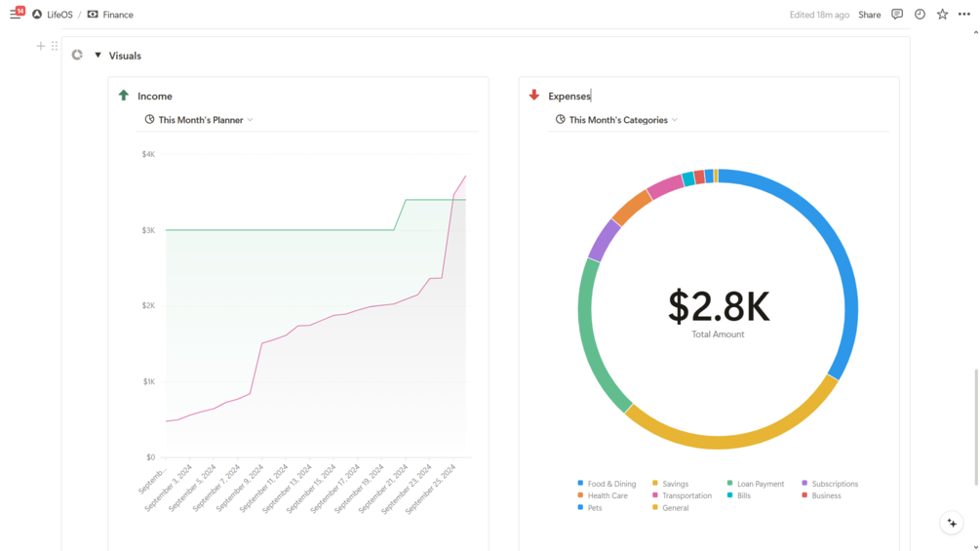Favorite the page with the star icon

[942, 14]
